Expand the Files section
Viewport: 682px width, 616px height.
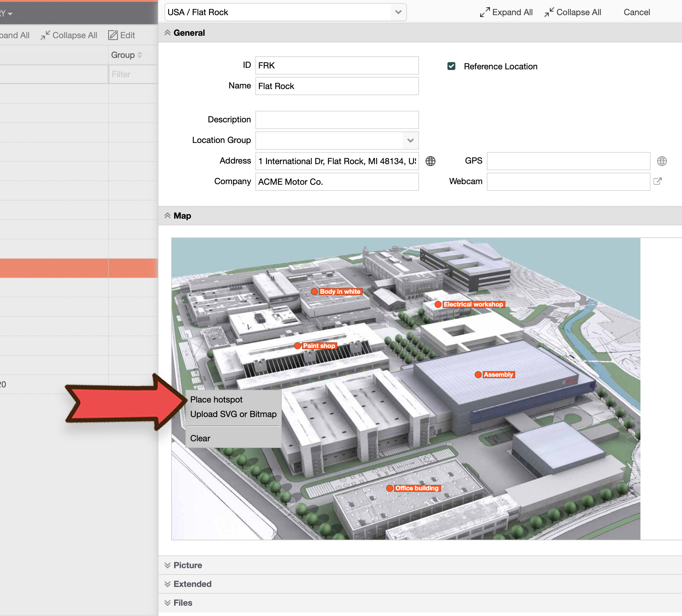tap(168, 603)
